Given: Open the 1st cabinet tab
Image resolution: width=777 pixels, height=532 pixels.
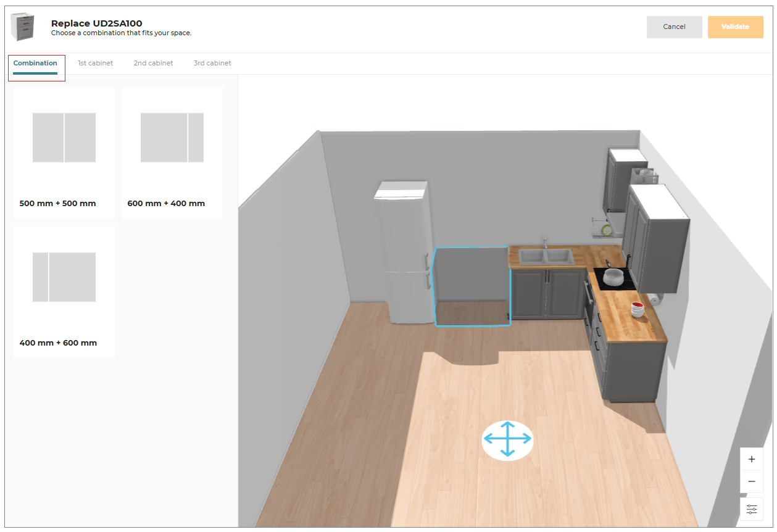Looking at the screenshot, I should [95, 63].
